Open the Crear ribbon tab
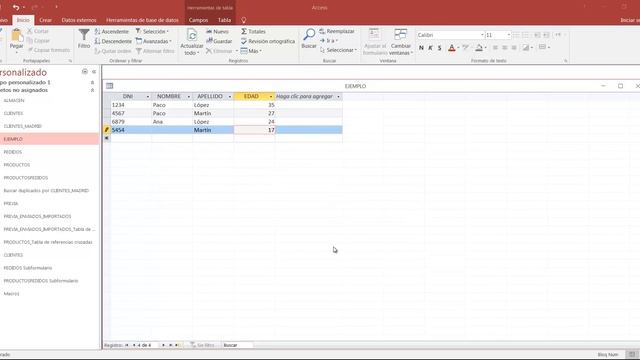640x360 pixels. click(x=45, y=20)
